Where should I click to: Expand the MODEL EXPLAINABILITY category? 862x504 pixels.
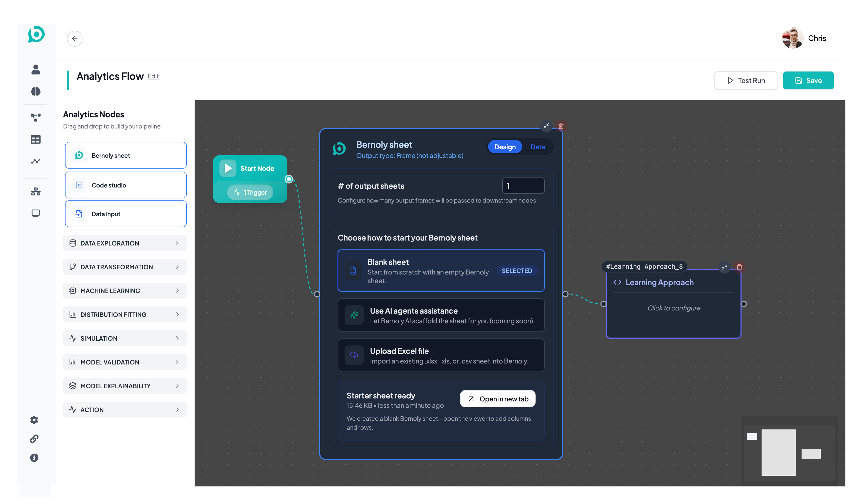(x=125, y=386)
